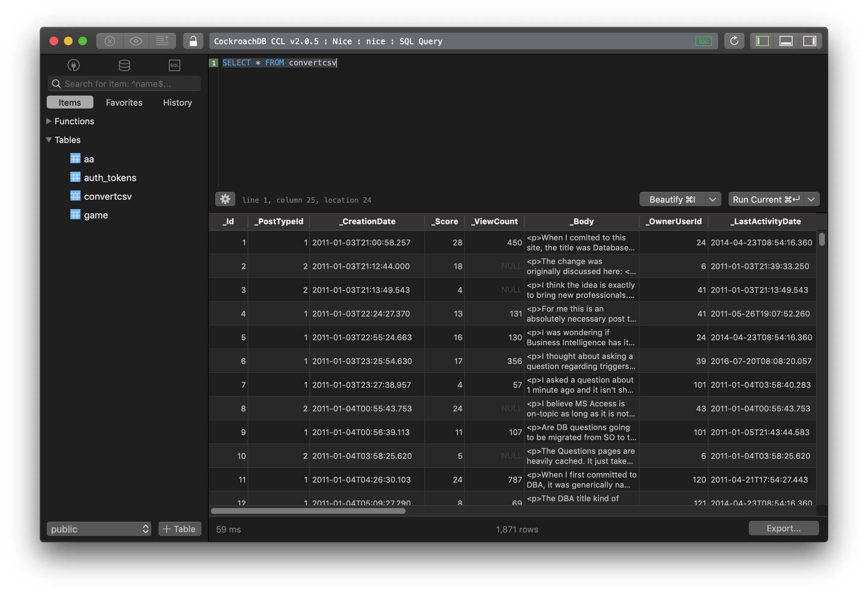Click body cell starting 'When I comited'
Screen dimensions: 868x595
[582, 243]
